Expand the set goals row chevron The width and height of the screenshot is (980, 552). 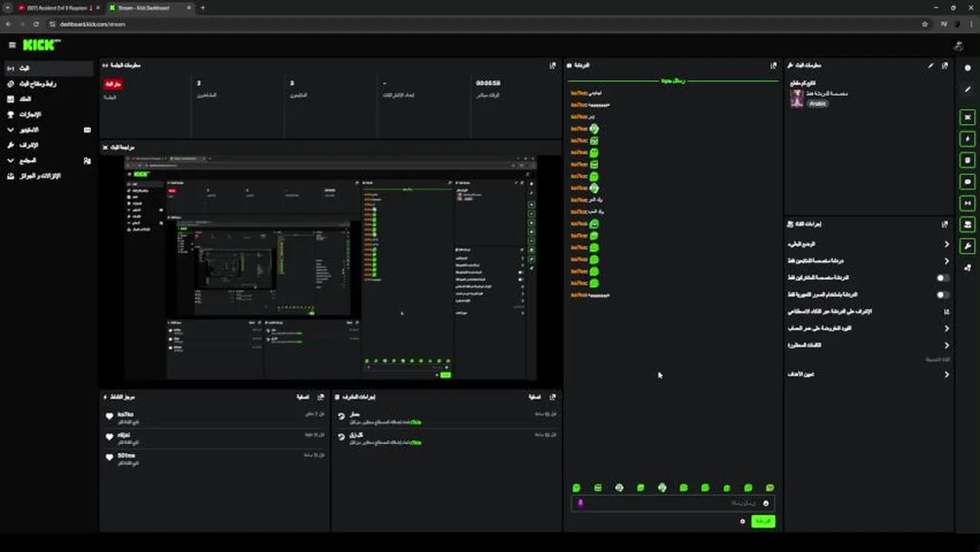click(946, 374)
